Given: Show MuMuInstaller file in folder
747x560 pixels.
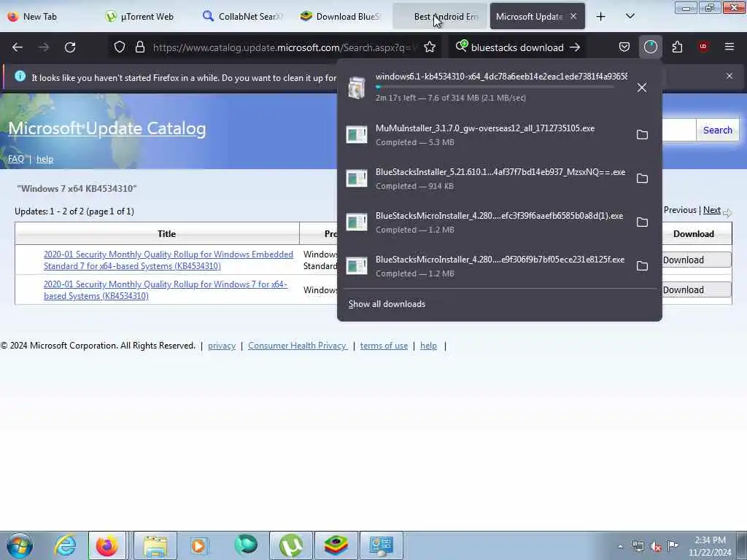Looking at the screenshot, I should pos(642,135).
